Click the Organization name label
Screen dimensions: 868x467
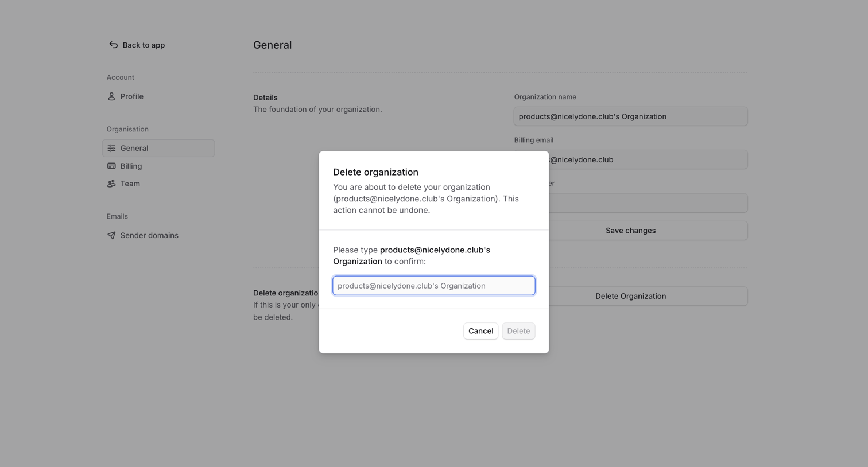545,97
